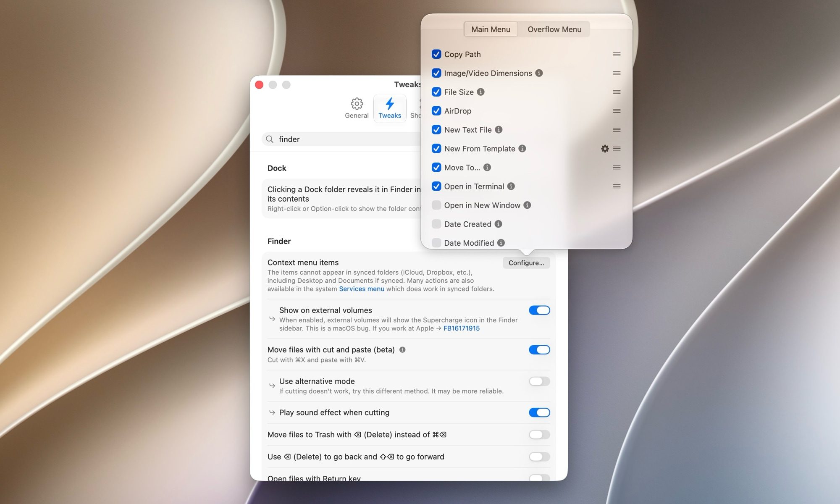Click the magnifier icon in the search field
Image resolution: width=840 pixels, height=504 pixels.
point(270,139)
